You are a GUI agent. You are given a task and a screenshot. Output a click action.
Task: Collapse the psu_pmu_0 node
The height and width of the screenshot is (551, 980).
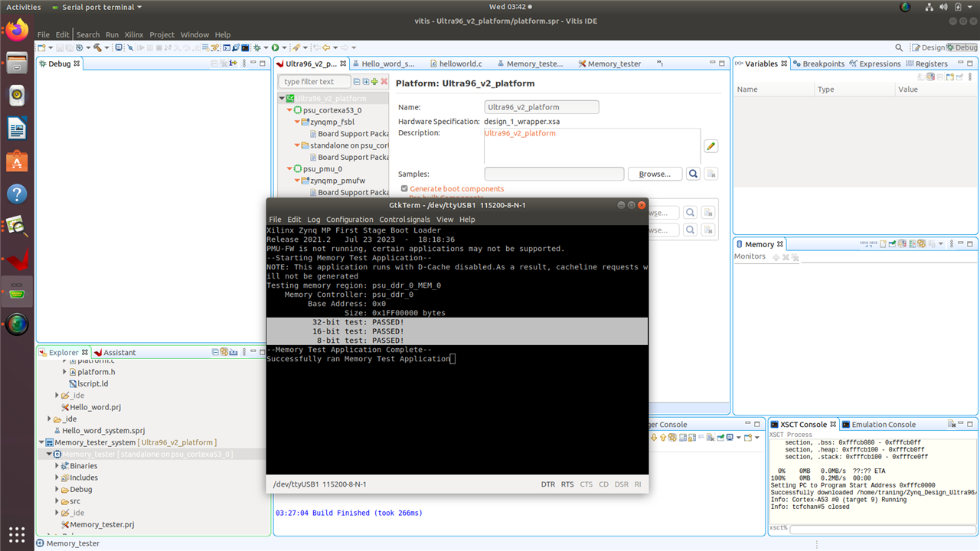coord(290,169)
